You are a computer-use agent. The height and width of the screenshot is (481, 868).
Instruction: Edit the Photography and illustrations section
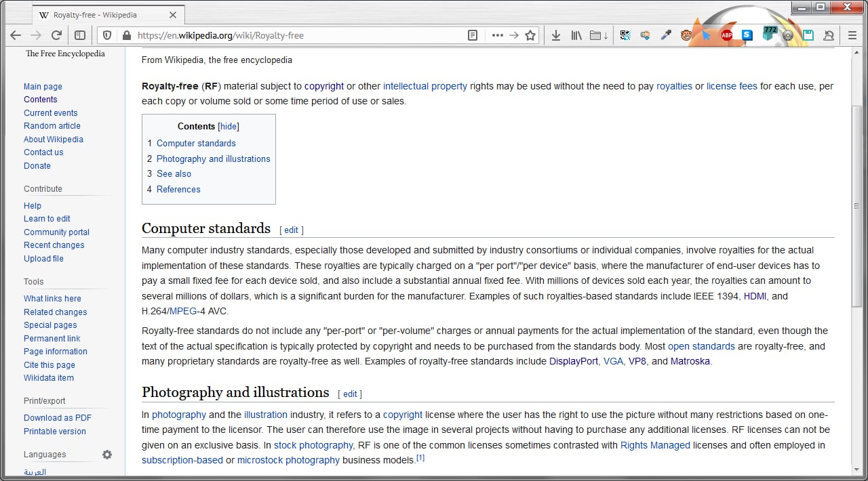coord(350,394)
